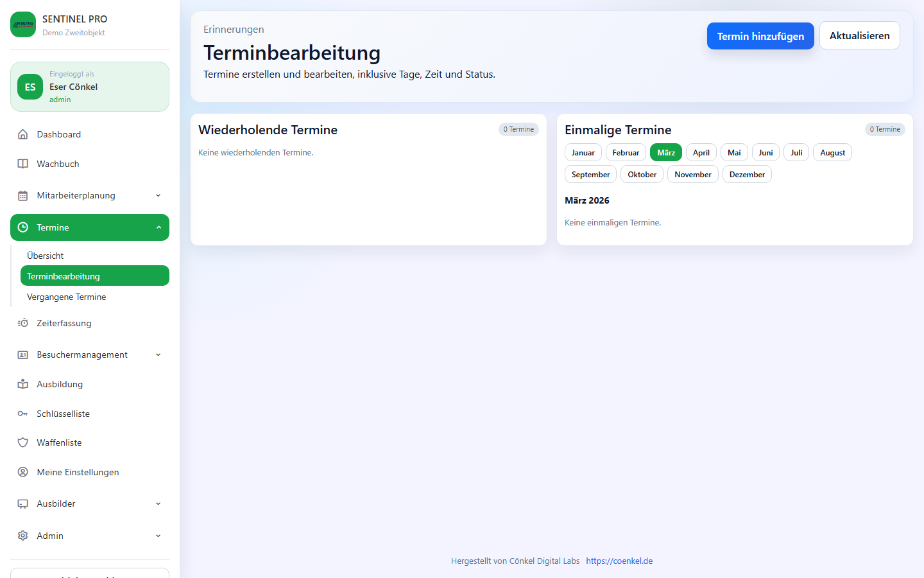Open Waffenliste via the shield icon
The image size is (924, 578).
click(x=23, y=442)
